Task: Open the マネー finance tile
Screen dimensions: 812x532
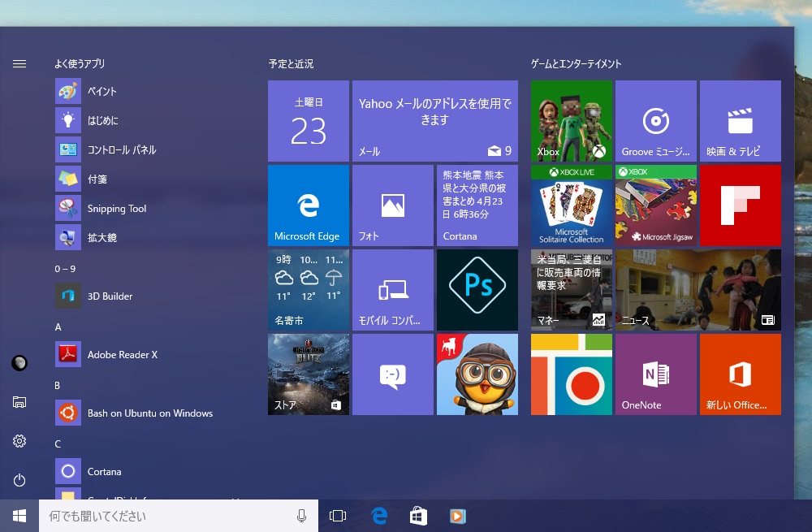Action: click(572, 290)
